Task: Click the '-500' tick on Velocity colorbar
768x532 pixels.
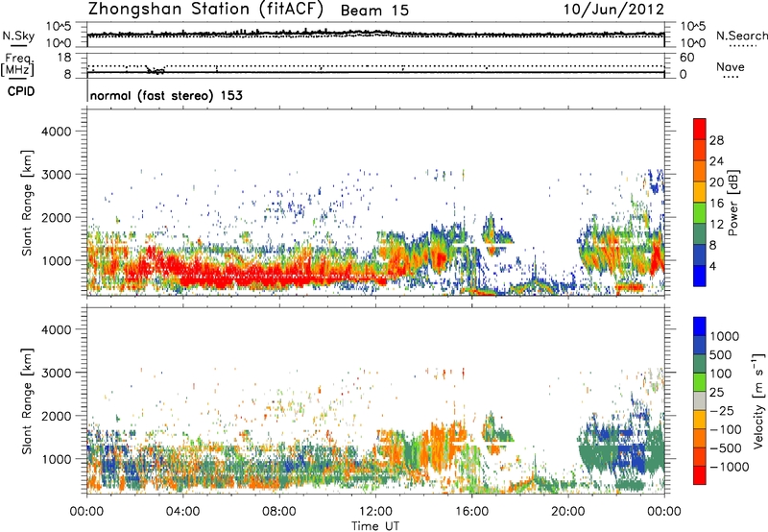Action: (726, 448)
